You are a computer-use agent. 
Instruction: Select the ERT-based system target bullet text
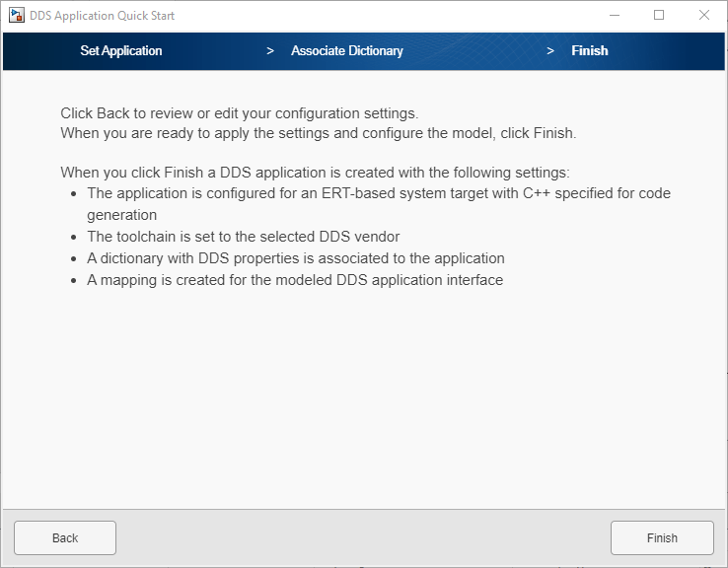378,193
